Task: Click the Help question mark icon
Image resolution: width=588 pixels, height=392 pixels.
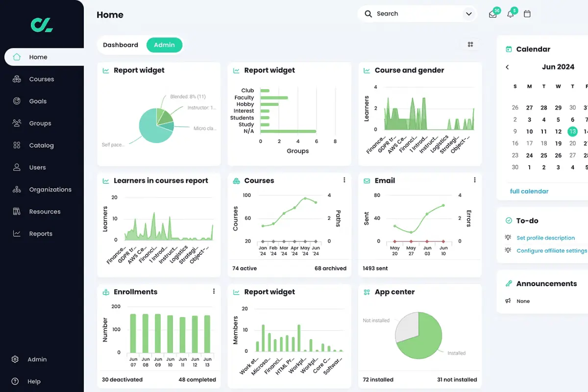Action: 15,381
